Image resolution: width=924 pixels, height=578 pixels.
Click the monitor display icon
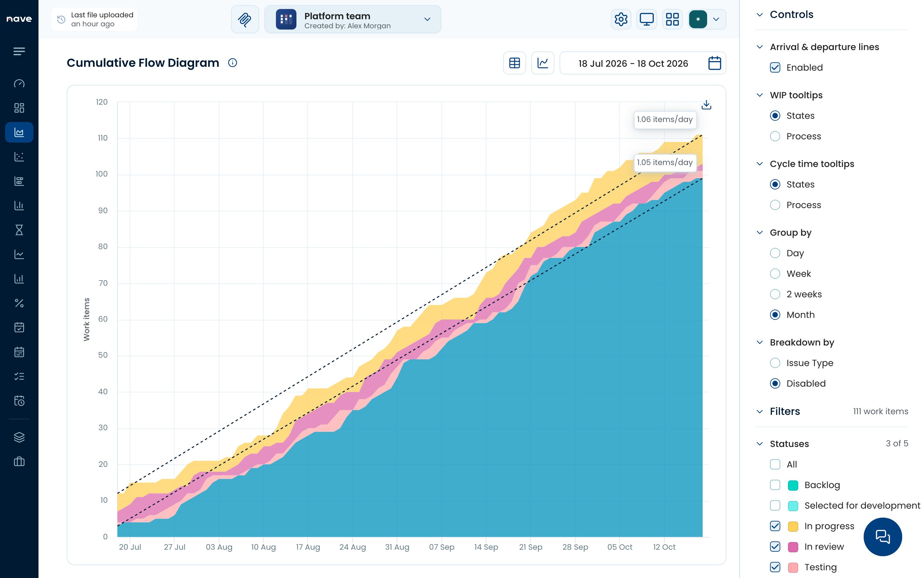click(646, 19)
